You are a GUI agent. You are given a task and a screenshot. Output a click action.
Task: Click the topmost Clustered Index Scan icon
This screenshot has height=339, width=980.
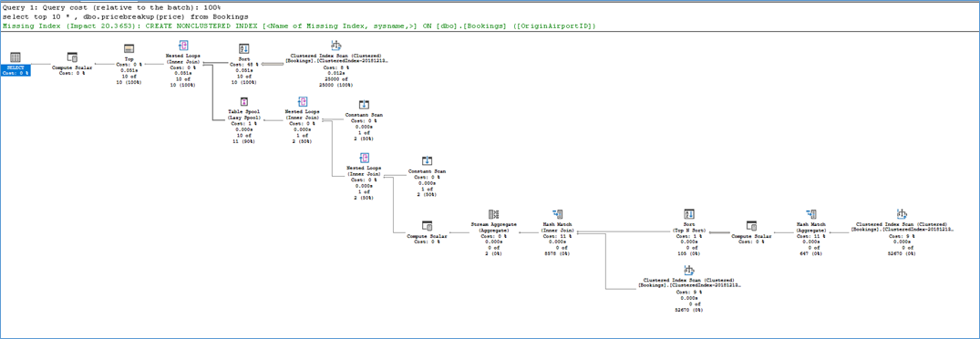tap(336, 46)
